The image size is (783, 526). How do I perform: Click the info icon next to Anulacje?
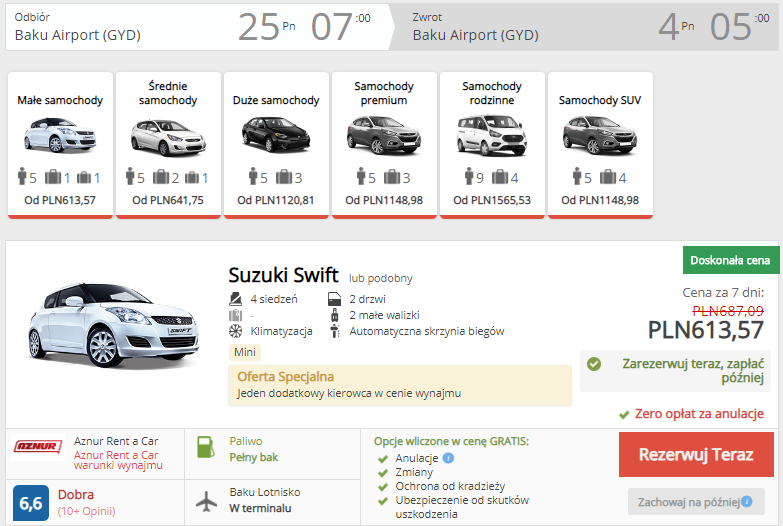[x=448, y=458]
